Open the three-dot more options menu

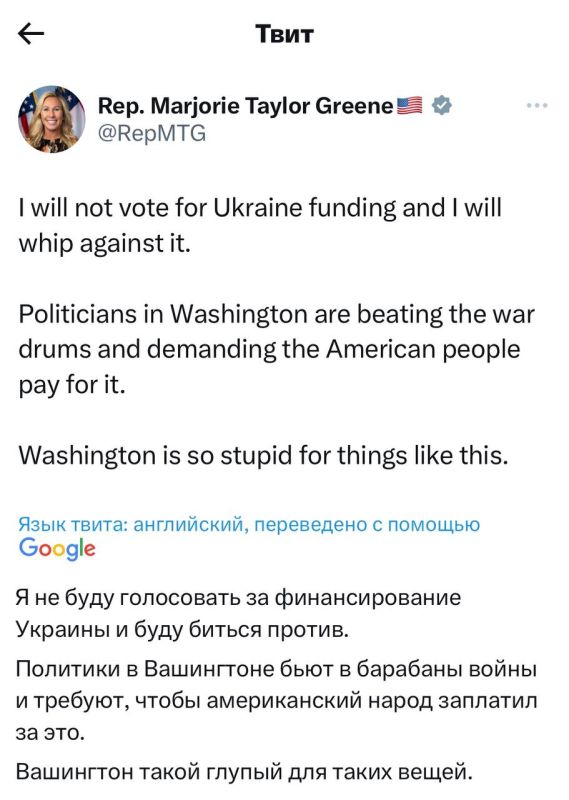point(537,106)
